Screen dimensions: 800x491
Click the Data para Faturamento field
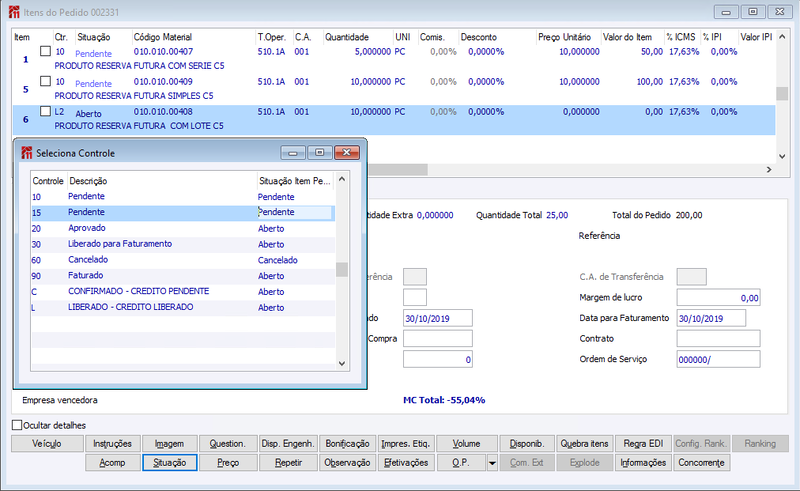click(711, 318)
